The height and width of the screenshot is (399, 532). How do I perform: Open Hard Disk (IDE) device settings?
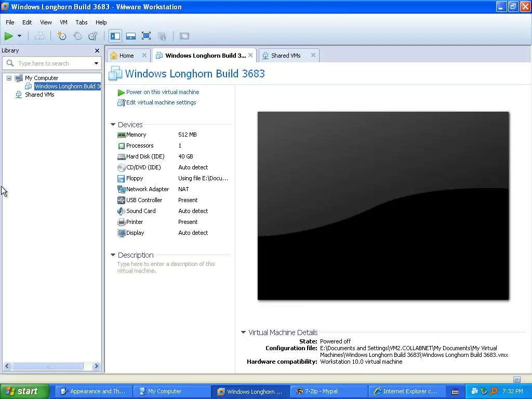[145, 156]
